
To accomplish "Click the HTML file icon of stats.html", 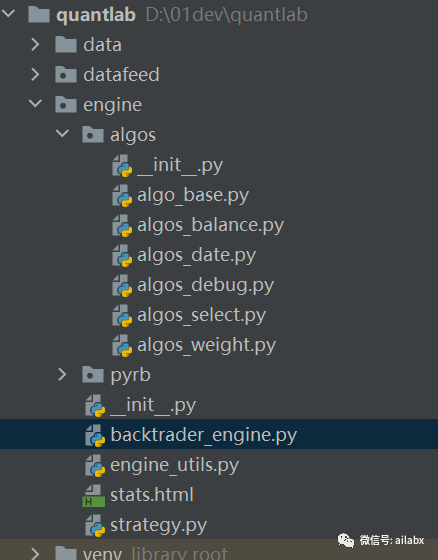I will pyautogui.click(x=94, y=495).
